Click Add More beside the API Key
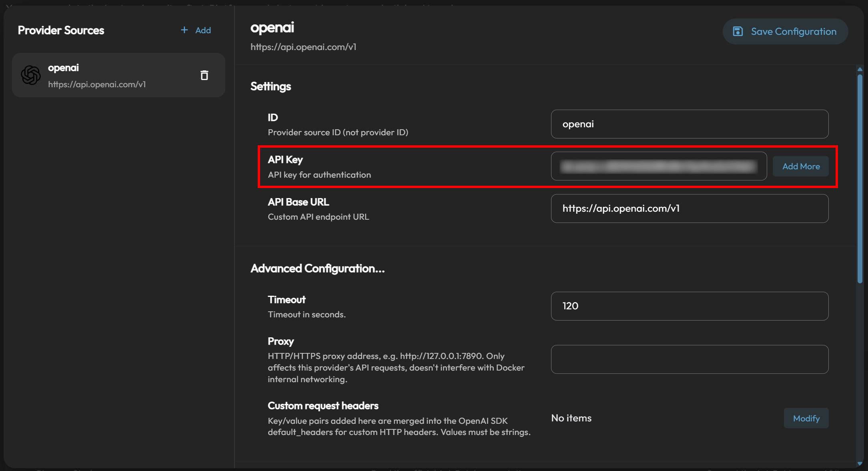This screenshot has width=868, height=471. [x=801, y=166]
